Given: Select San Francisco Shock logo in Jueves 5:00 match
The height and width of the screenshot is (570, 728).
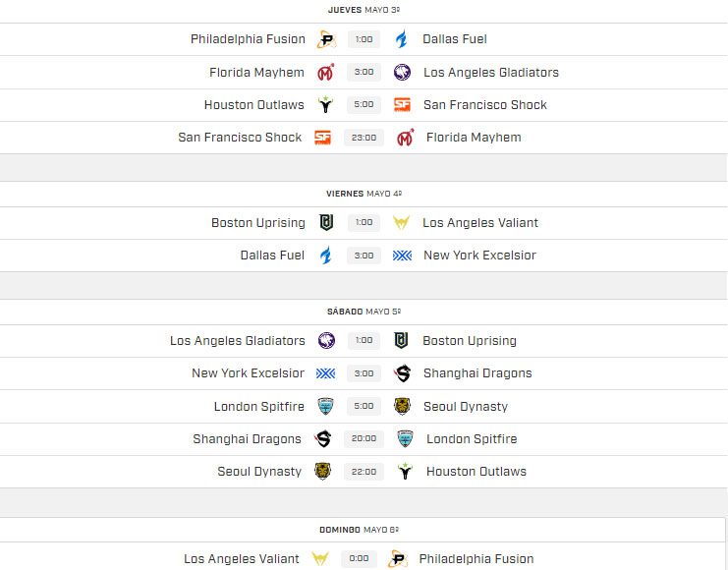Looking at the screenshot, I should pyautogui.click(x=402, y=105).
